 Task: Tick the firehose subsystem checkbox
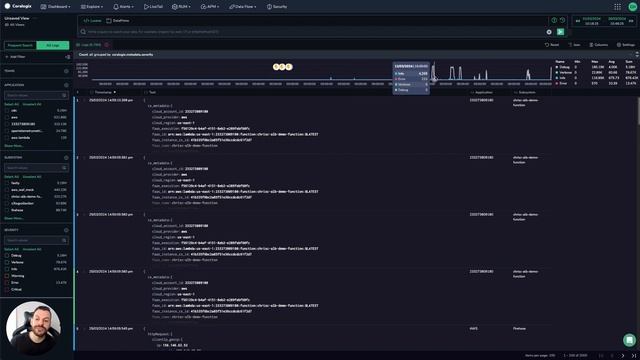7,210
